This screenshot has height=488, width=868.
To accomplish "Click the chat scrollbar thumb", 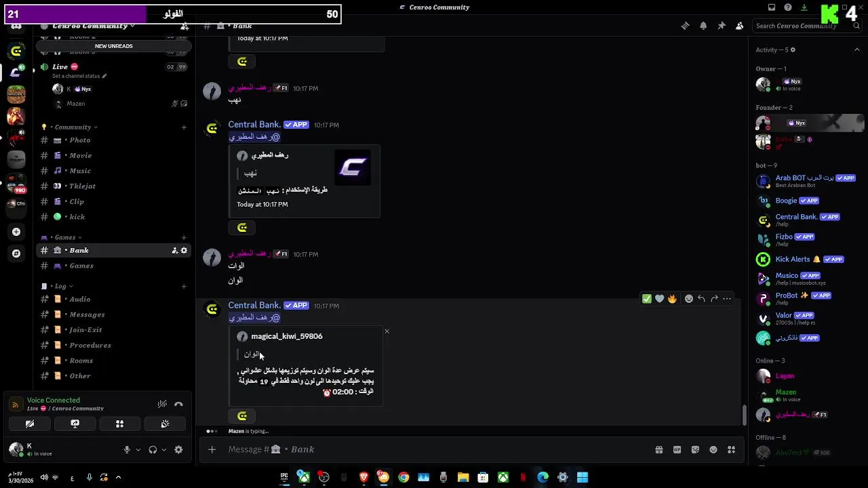I will pyautogui.click(x=745, y=414).
